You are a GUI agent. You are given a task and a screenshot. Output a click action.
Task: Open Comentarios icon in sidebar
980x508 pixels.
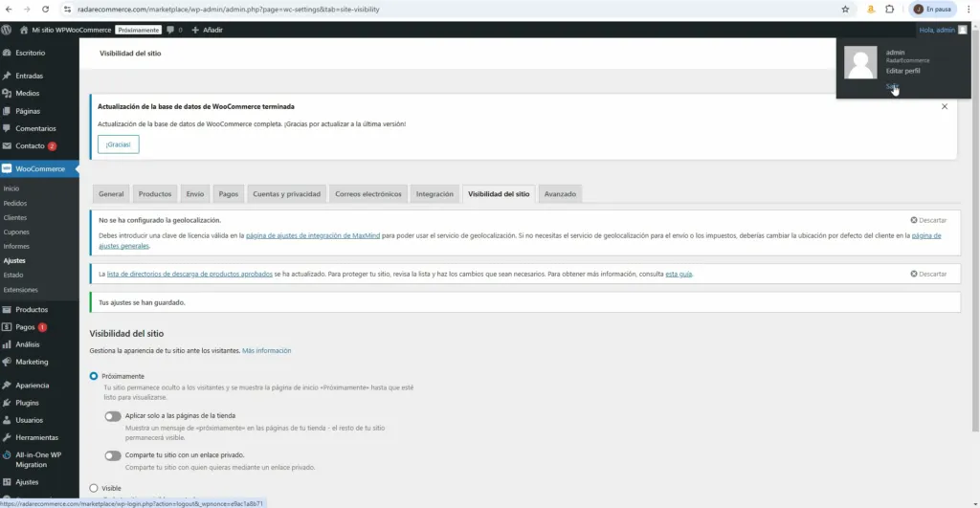tap(7, 128)
